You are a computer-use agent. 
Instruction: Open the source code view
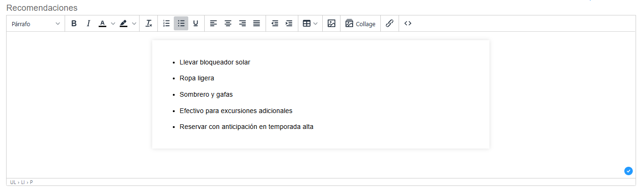[408, 24]
